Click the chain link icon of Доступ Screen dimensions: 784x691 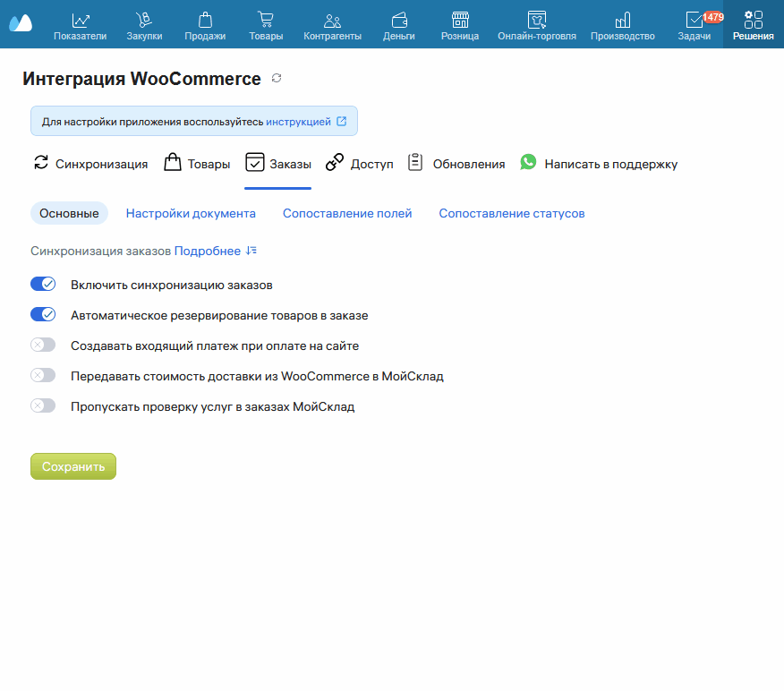[x=335, y=163]
